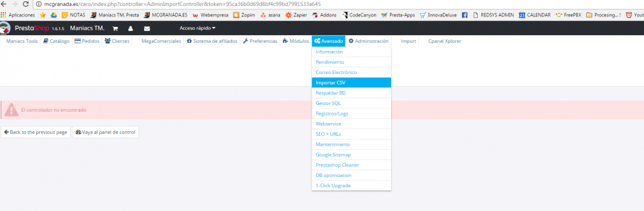Open the Clientes menu
This screenshot has width=644, height=211.
tap(117, 41)
